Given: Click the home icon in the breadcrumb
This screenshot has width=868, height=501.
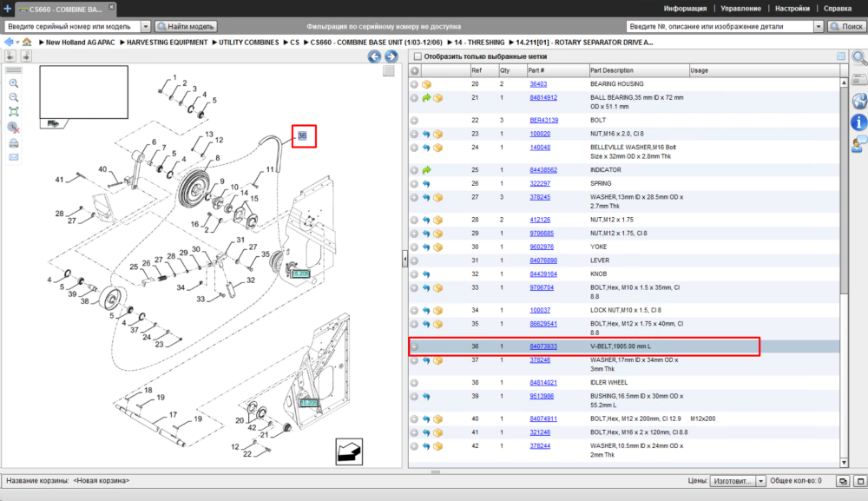Looking at the screenshot, I should point(27,42).
